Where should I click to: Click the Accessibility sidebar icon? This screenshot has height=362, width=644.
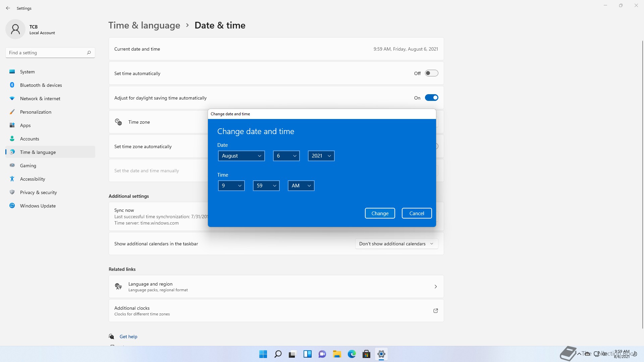click(x=12, y=179)
